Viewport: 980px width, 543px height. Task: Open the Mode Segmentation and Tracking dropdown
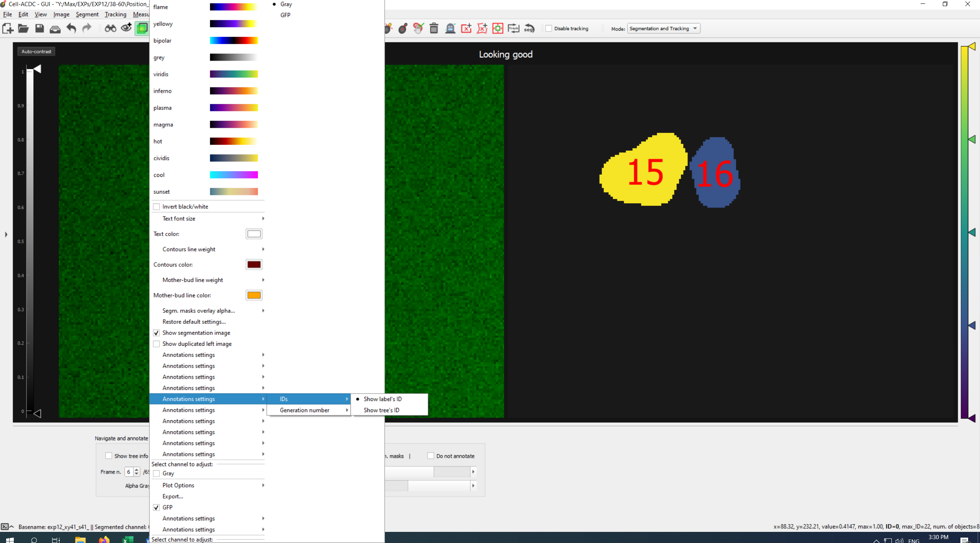click(x=663, y=28)
